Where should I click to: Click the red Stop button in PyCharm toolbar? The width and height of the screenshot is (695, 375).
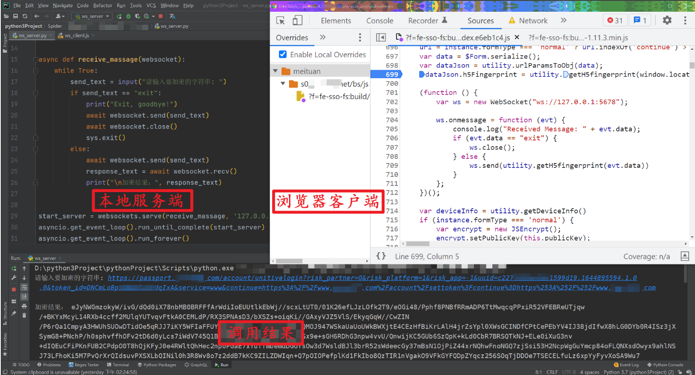(x=160, y=16)
